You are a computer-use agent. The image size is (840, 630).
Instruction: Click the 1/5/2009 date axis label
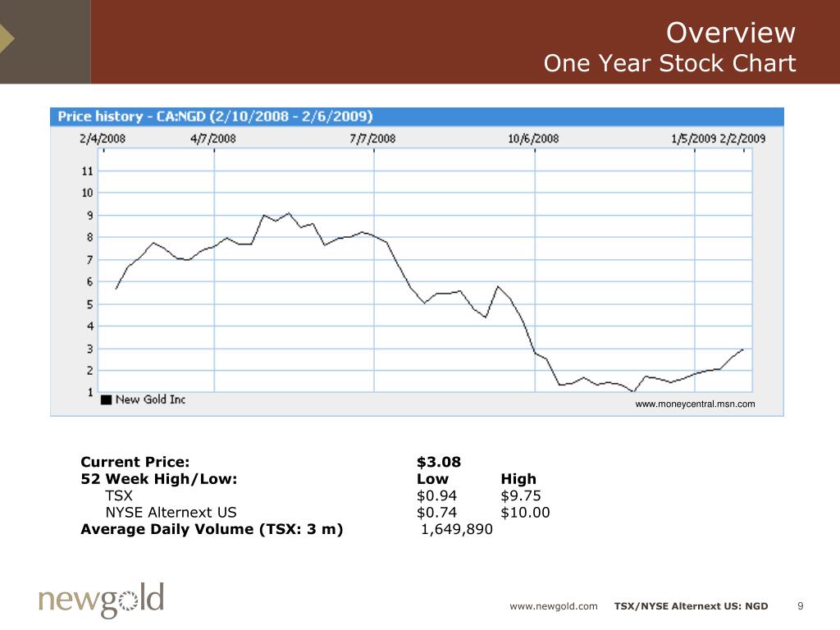point(694,138)
